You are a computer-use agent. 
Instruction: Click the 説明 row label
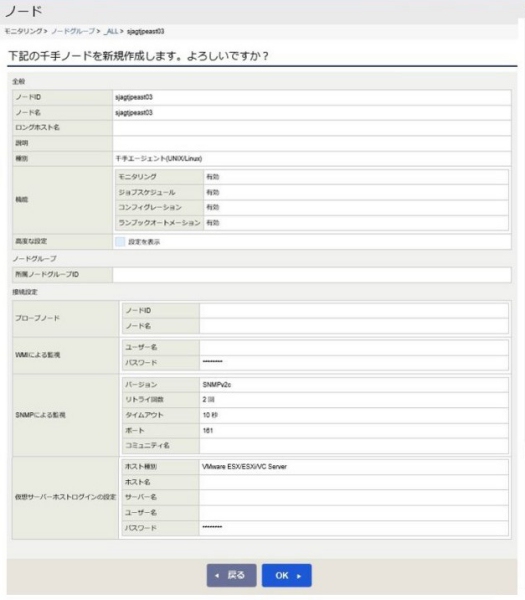22,143
